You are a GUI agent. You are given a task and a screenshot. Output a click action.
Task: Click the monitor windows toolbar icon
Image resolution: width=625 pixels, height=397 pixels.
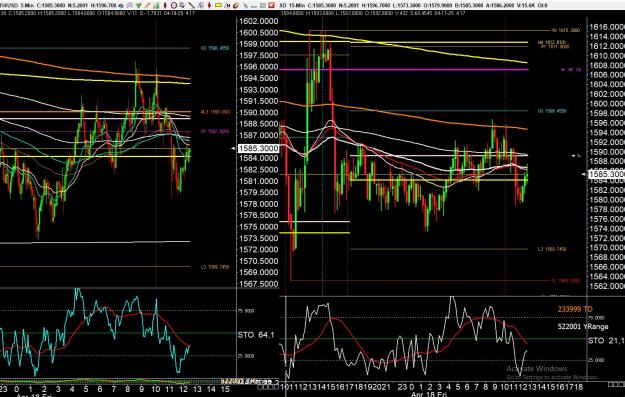point(182,5)
